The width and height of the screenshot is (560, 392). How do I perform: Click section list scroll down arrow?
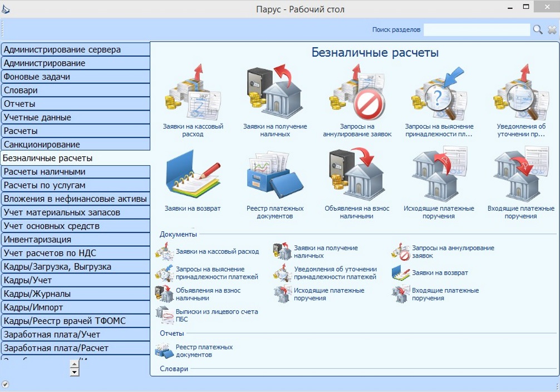pyautogui.click(x=74, y=372)
